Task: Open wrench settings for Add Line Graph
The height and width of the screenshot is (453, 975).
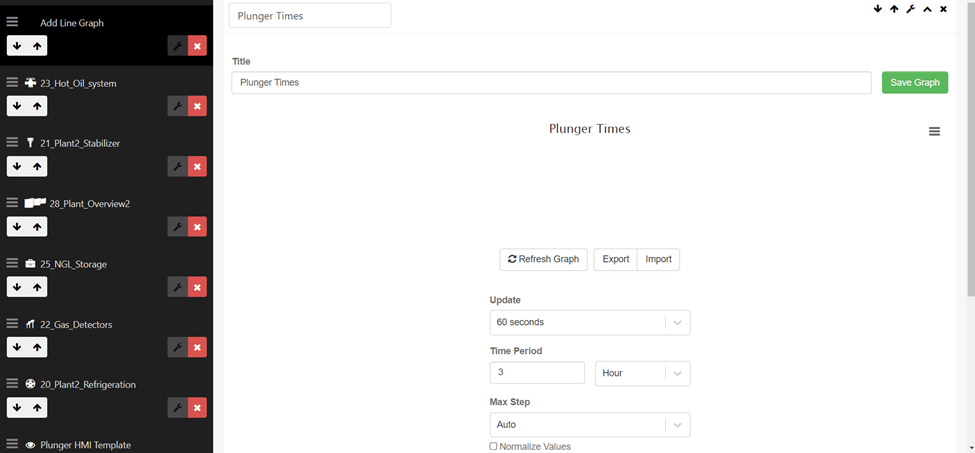Action: (x=178, y=46)
